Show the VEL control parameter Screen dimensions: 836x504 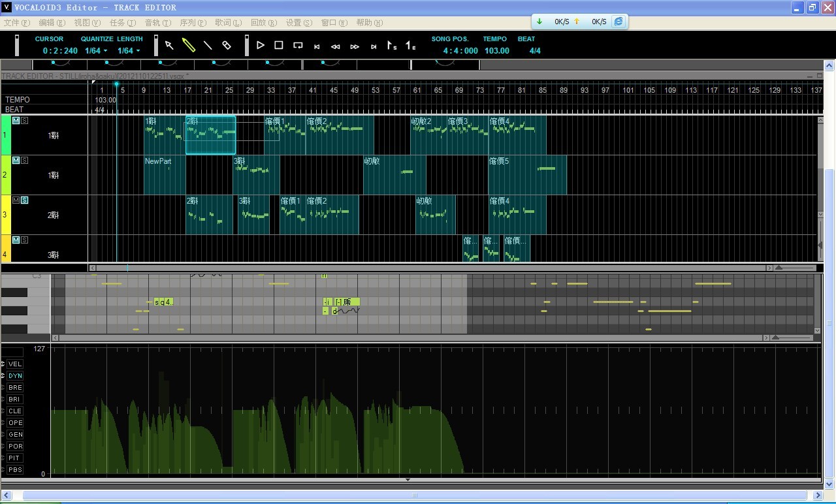(14, 364)
